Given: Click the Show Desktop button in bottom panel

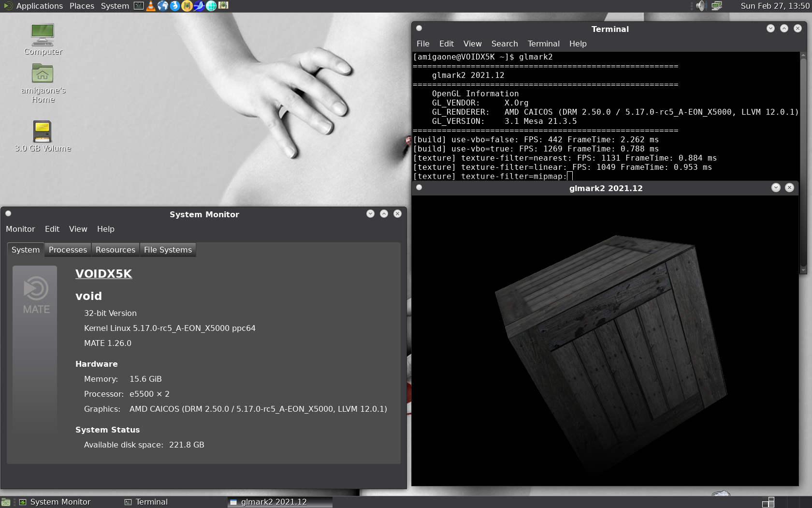Looking at the screenshot, I should click(6, 502).
